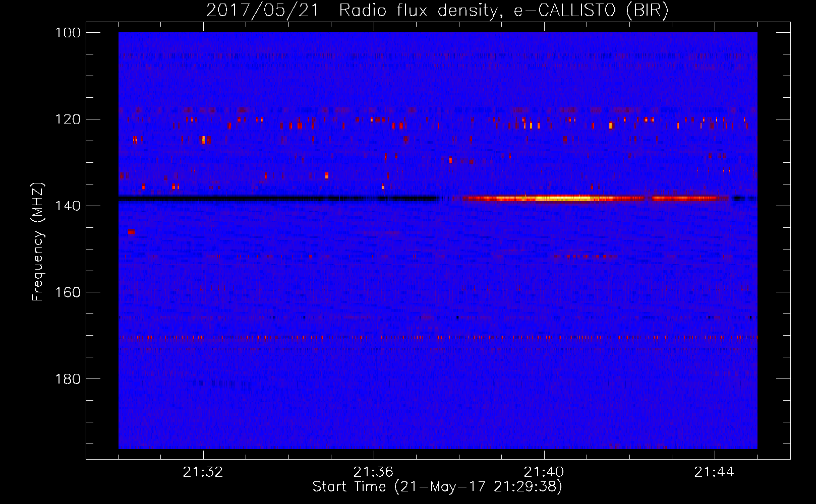Screen dimensions: 816x504
Task: Click the 21:40 time tick label
Action: point(544,472)
